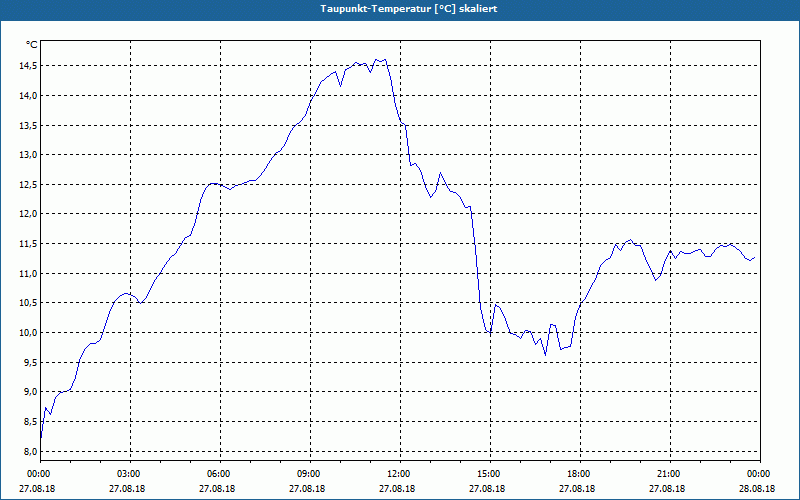Click the °C unit label on the y-axis
The height and width of the screenshot is (500, 800).
coord(32,45)
